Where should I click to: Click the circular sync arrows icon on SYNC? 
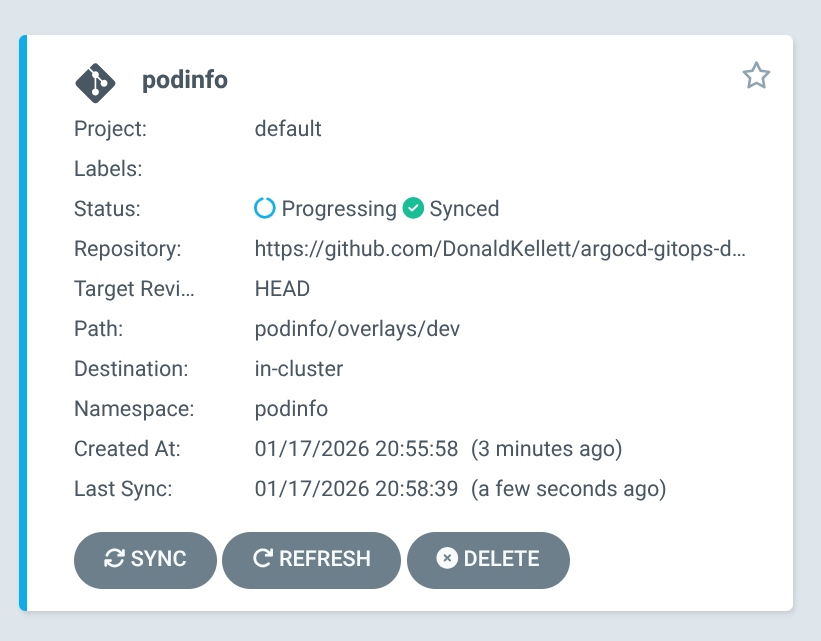coord(117,560)
